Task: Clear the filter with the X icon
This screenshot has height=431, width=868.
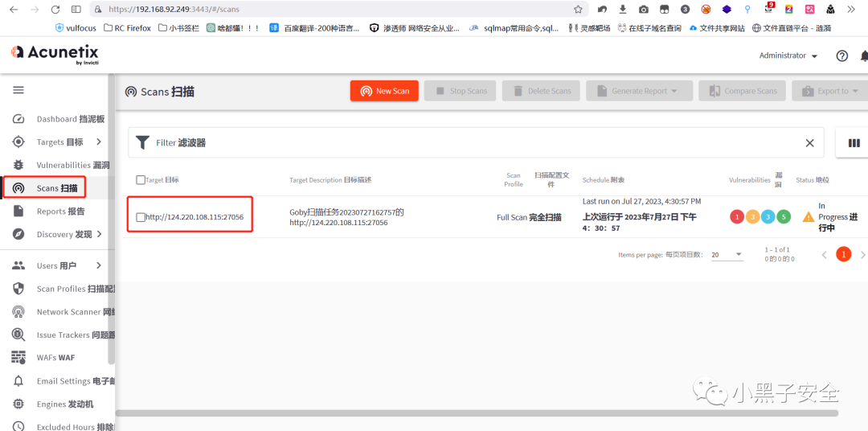Action: click(809, 143)
